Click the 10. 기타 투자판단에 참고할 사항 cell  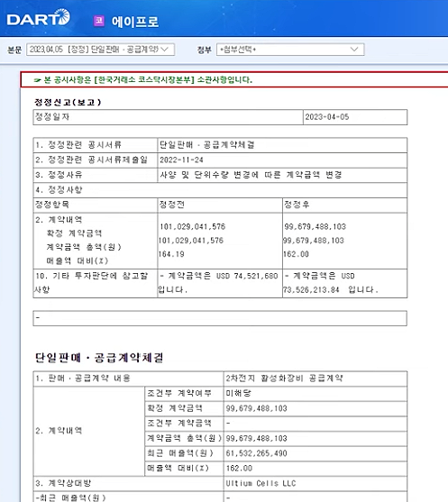click(x=96, y=283)
